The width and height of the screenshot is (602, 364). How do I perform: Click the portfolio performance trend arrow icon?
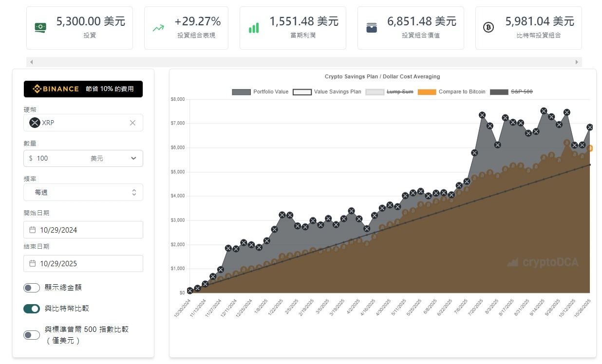pyautogui.click(x=158, y=28)
